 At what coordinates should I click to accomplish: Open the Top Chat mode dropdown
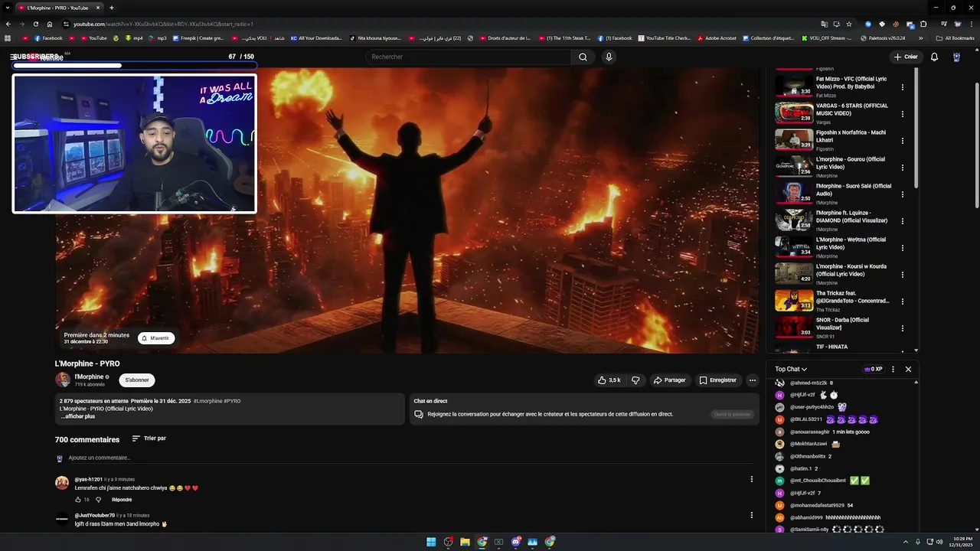[791, 369]
